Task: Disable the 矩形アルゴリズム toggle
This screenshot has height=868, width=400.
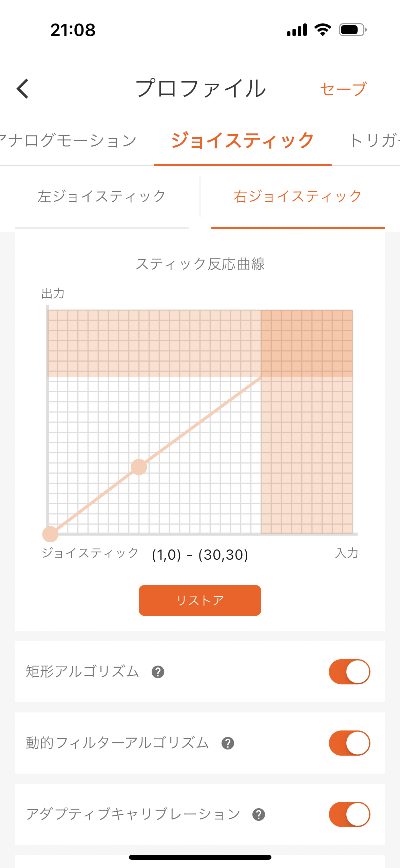Action: [349, 672]
